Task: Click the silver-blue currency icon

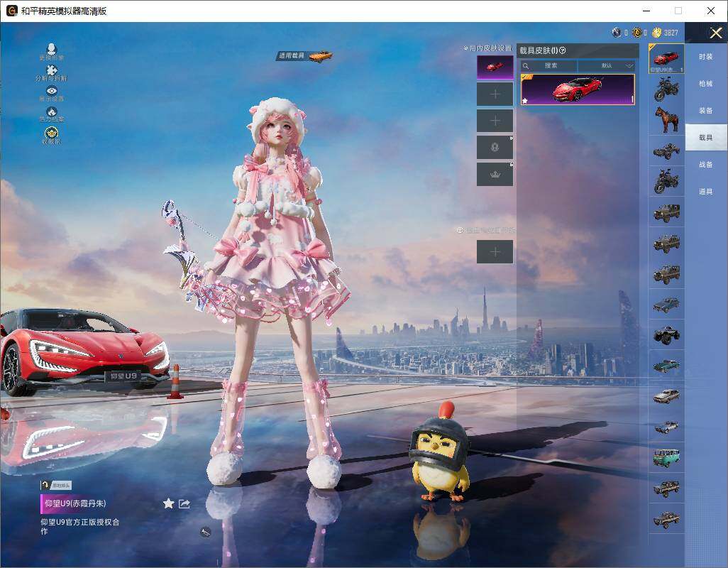Action: point(617,33)
